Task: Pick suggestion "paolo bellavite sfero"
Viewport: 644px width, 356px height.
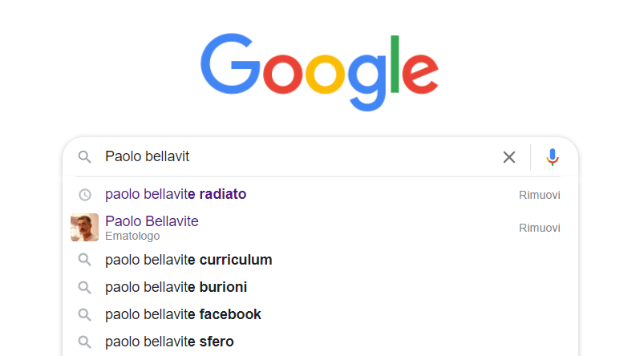Action: [169, 342]
